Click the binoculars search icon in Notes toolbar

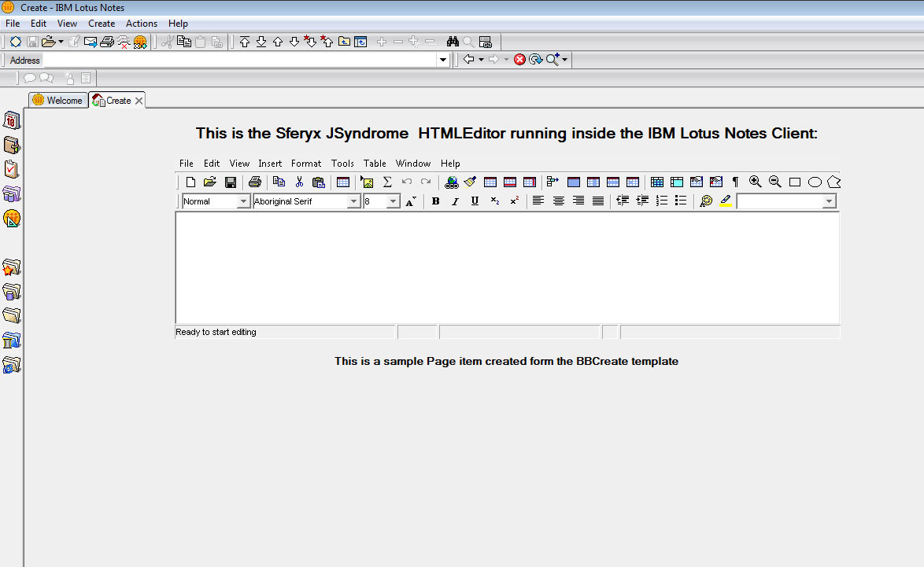[x=453, y=41]
